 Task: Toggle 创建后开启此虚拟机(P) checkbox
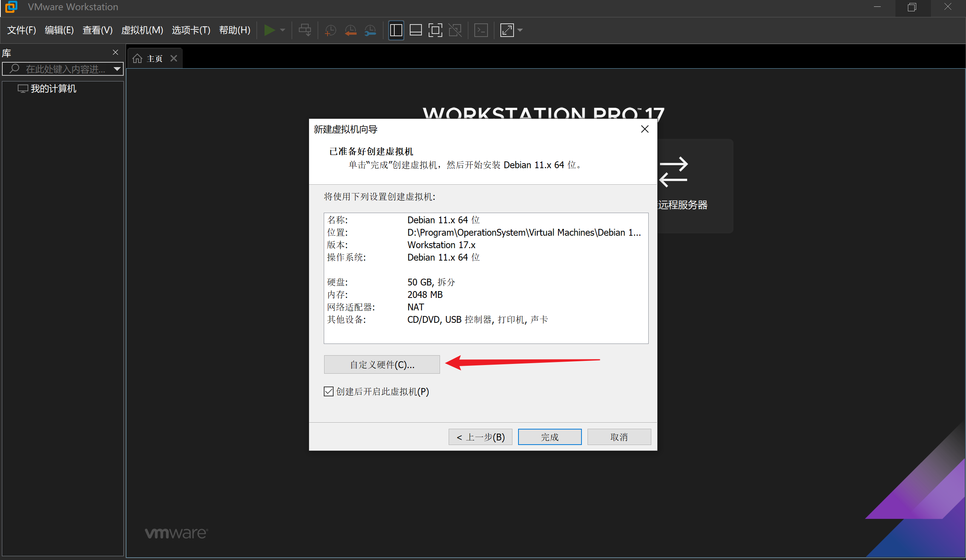(x=329, y=391)
